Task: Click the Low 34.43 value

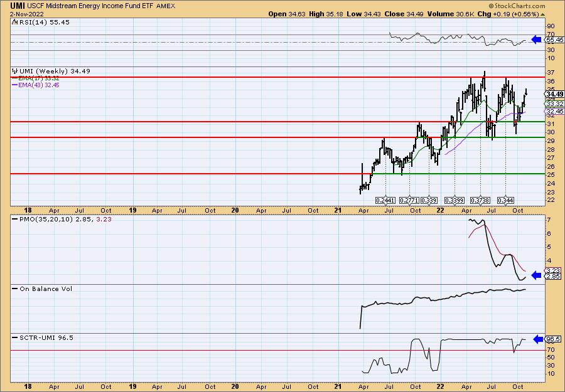Action: pos(363,14)
